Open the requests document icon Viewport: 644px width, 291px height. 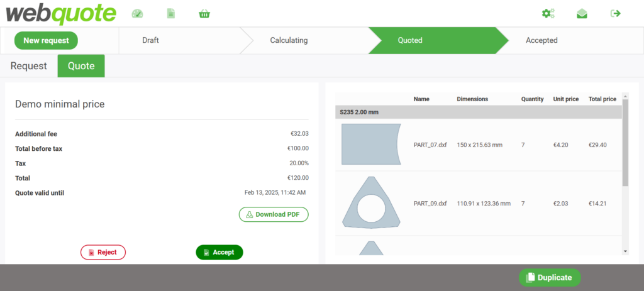point(171,14)
